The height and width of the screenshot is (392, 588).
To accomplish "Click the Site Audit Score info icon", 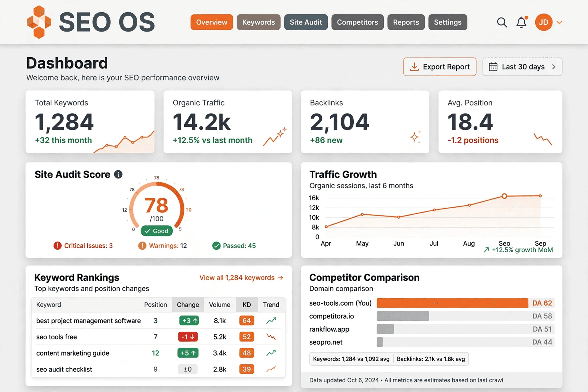I will 118,174.
